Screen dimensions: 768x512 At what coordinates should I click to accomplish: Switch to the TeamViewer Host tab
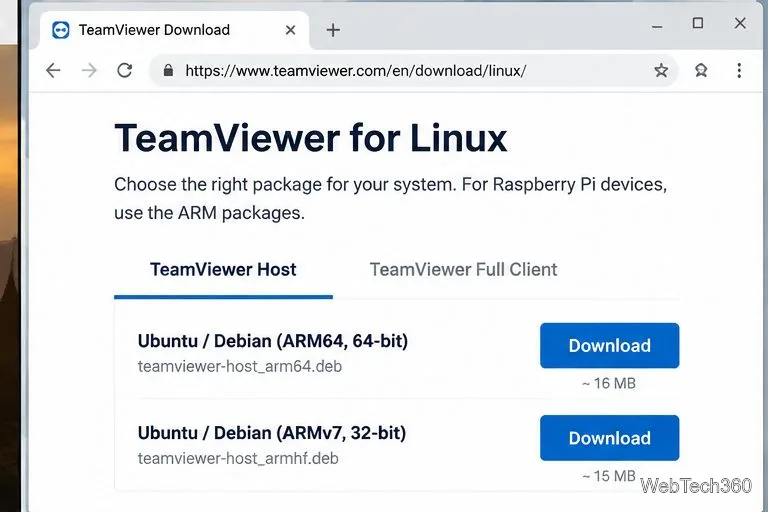pos(223,269)
